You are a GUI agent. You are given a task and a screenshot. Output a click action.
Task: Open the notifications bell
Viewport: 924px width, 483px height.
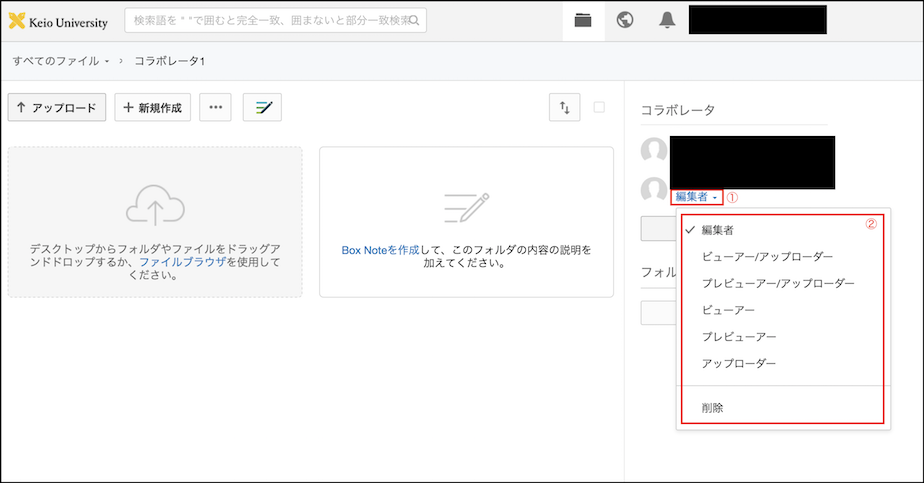[667, 20]
